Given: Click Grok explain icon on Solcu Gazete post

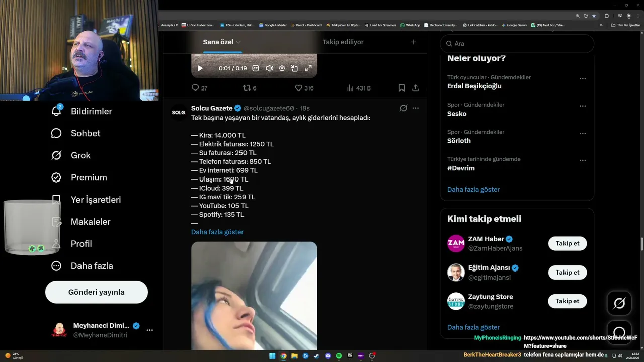Looking at the screenshot, I should (x=403, y=108).
